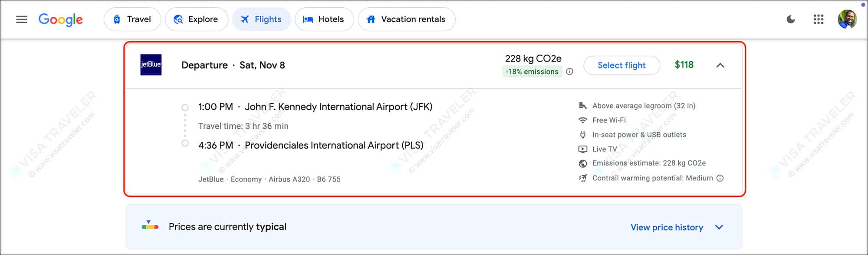Go to the Hotels tab
The width and height of the screenshot is (868, 255).
pos(324,20)
